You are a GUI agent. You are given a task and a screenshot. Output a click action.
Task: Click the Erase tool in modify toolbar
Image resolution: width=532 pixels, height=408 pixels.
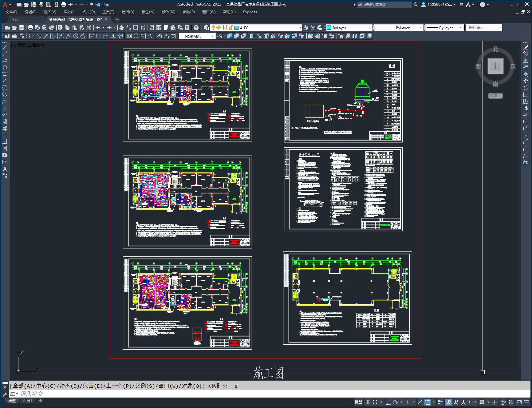[x=526, y=47]
